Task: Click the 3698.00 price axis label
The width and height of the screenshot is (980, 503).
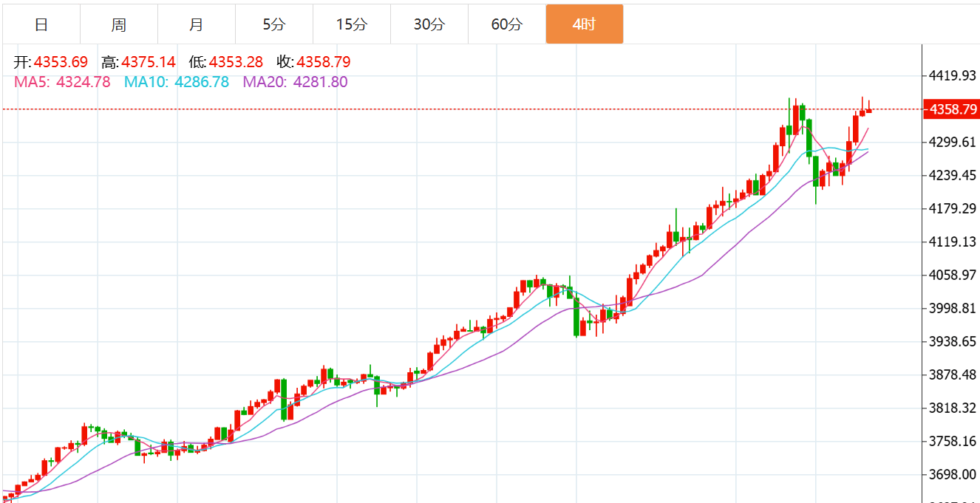Action: click(952, 474)
